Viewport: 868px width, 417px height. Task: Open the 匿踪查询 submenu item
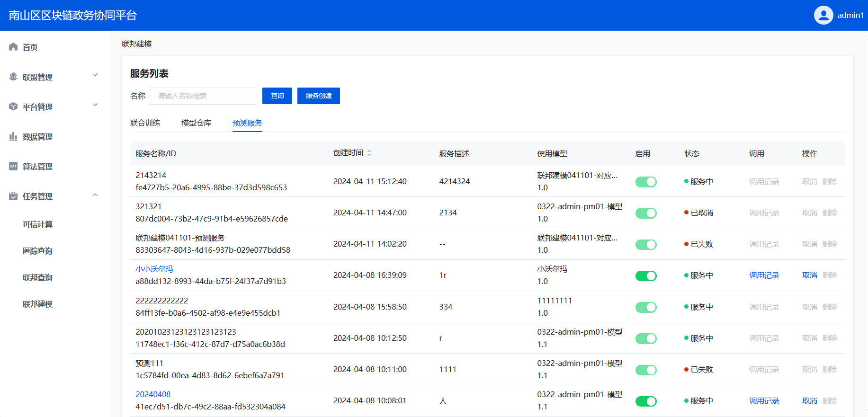[x=38, y=251]
